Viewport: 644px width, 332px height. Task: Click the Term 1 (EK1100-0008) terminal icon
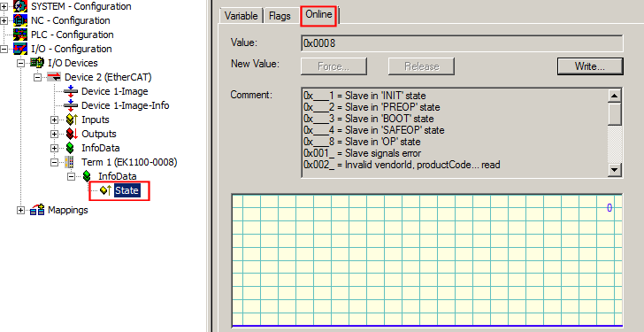click(x=69, y=162)
